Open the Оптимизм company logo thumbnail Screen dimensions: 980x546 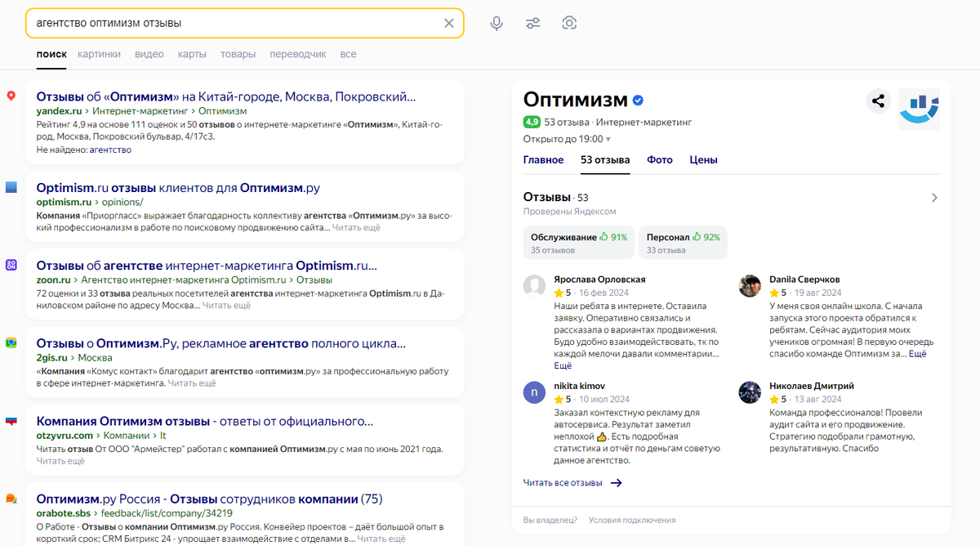coord(919,110)
